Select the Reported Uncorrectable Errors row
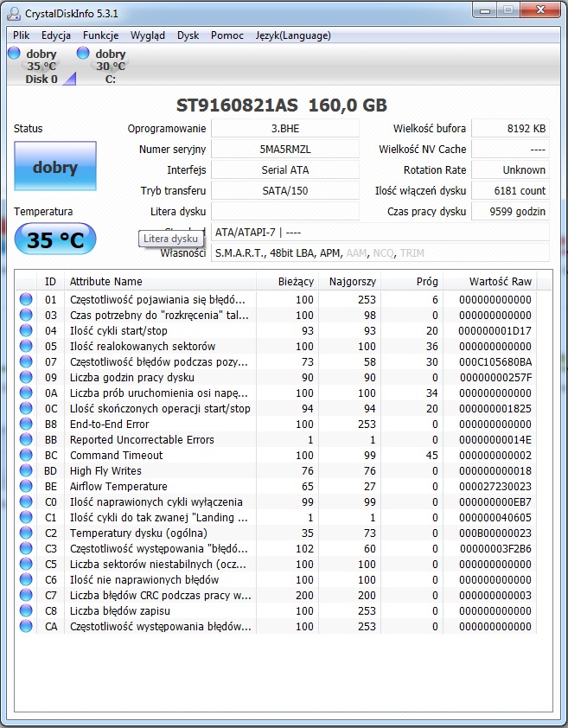 coord(277,439)
